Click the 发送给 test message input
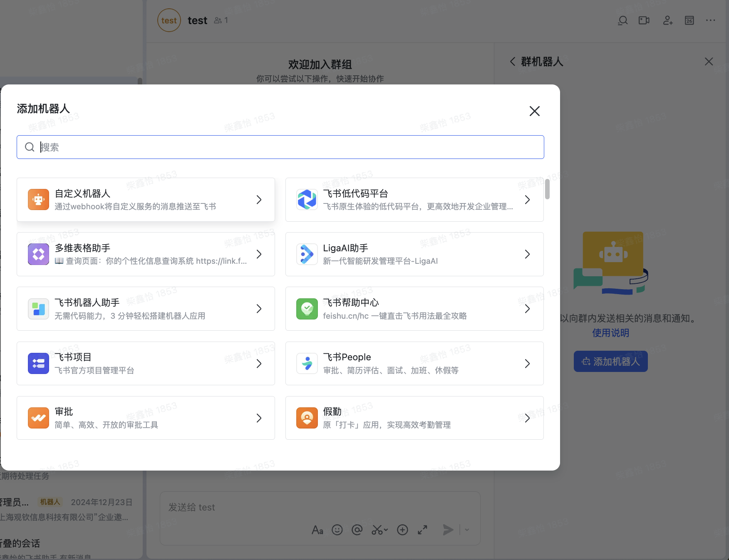The image size is (729, 560). tap(320, 508)
